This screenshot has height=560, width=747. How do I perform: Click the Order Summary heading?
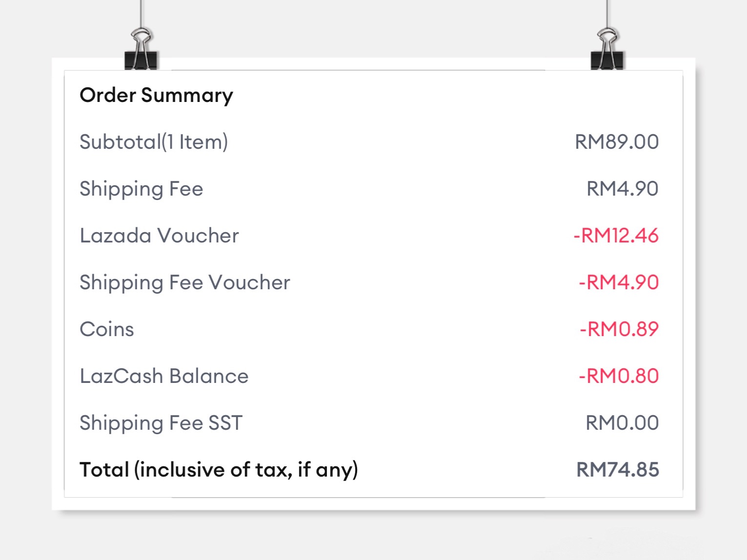tap(156, 95)
